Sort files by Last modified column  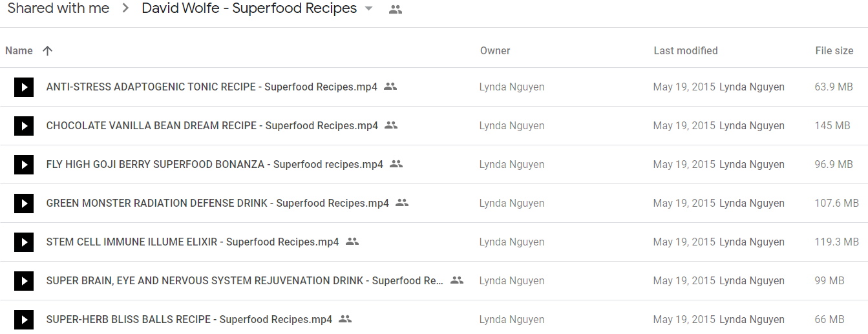[x=686, y=50]
